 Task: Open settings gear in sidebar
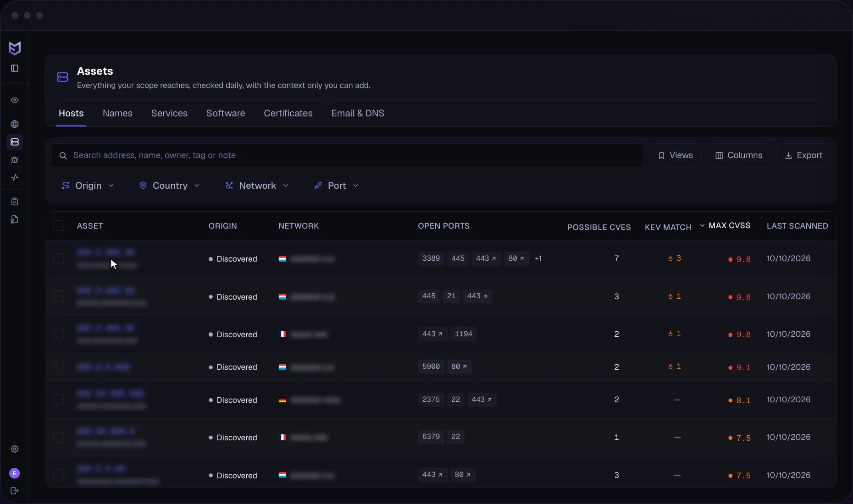click(15, 449)
